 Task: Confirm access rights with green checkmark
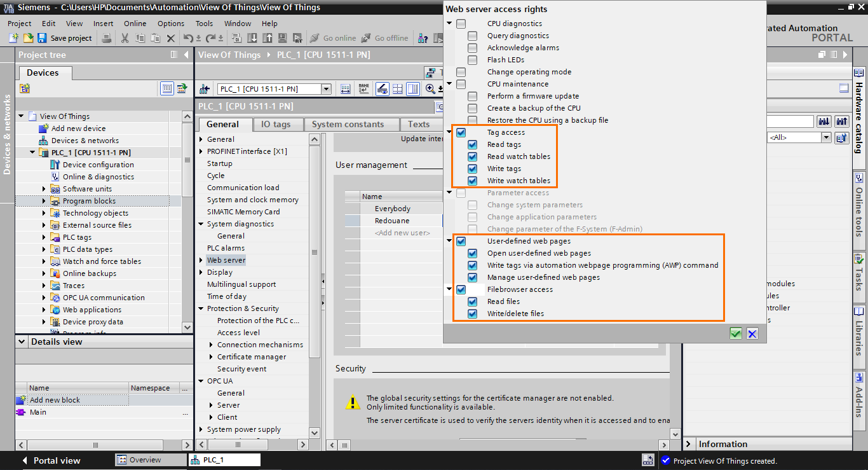tap(736, 333)
